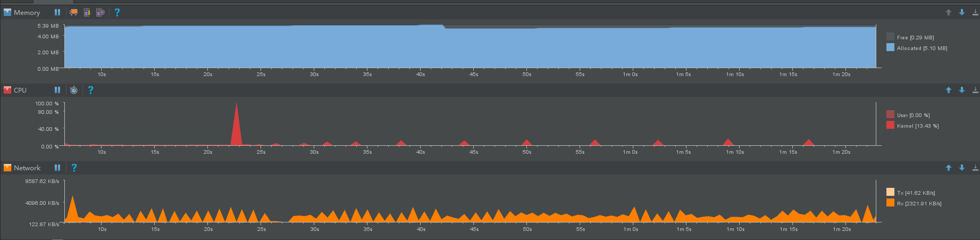The height and width of the screenshot is (240, 980).
Task: Click the Allocated legend blue swatch
Action: click(890, 47)
